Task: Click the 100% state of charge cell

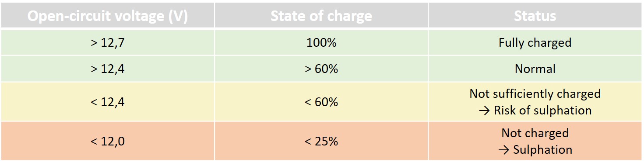Action: pyautogui.click(x=321, y=43)
